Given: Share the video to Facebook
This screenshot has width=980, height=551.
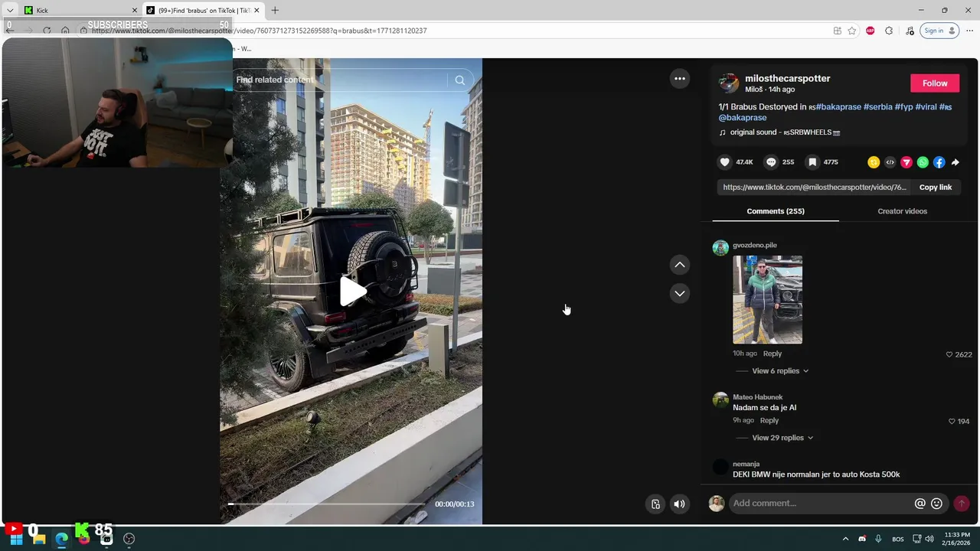Looking at the screenshot, I should tap(939, 162).
